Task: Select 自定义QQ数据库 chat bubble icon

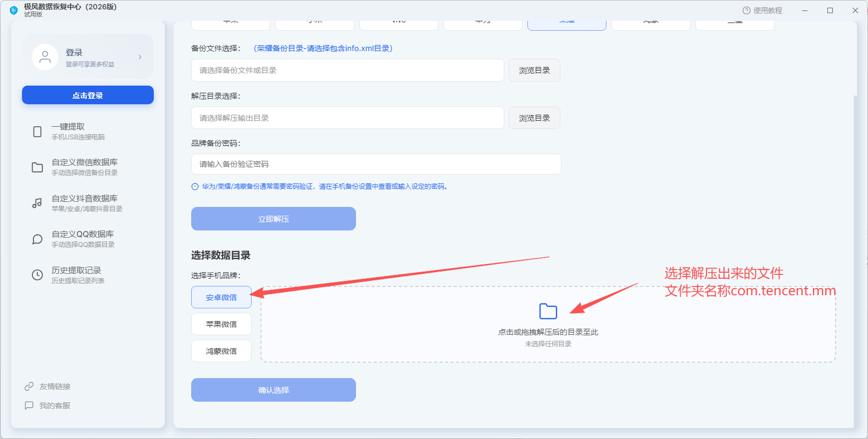Action: 37,239
